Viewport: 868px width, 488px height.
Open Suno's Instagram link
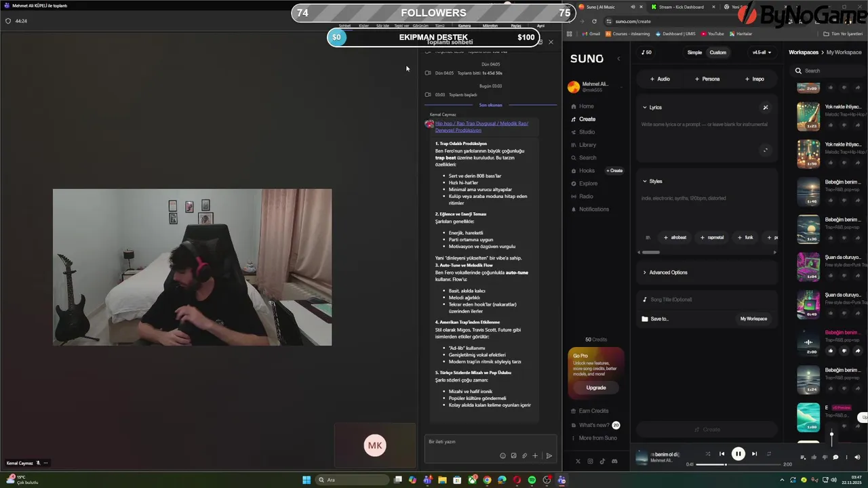coord(590,462)
